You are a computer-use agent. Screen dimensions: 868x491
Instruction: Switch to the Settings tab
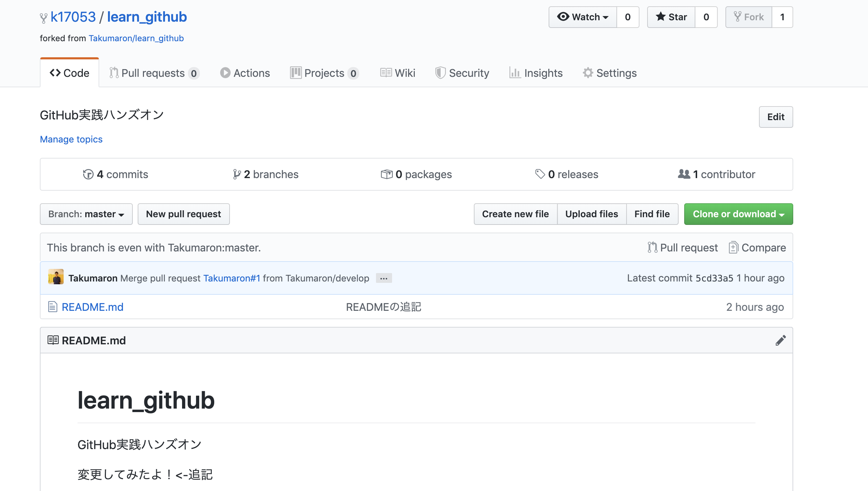point(609,73)
